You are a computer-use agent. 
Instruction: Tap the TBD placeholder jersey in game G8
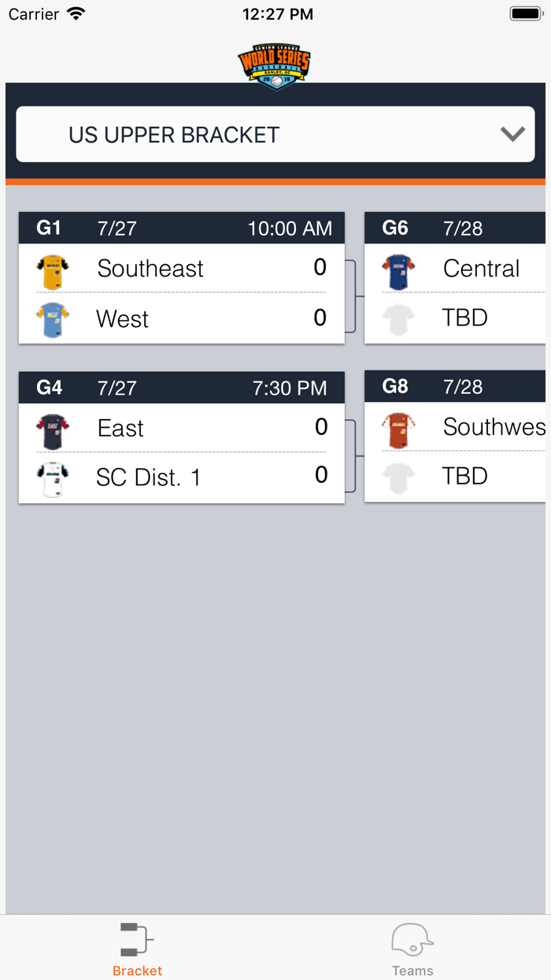tap(398, 478)
